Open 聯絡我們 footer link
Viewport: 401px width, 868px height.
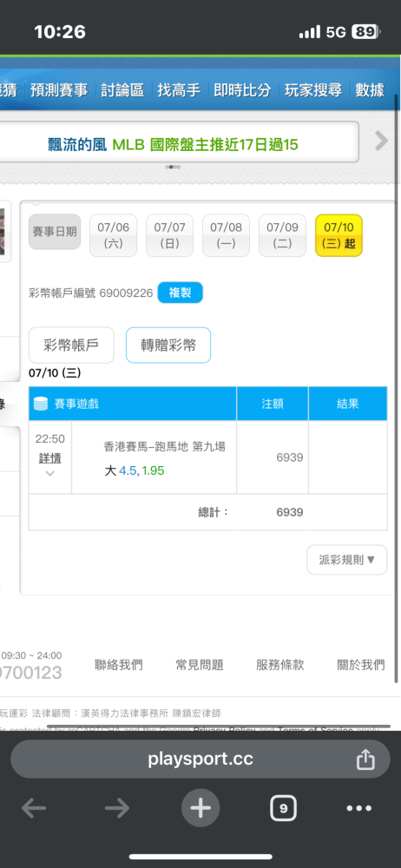point(119,665)
